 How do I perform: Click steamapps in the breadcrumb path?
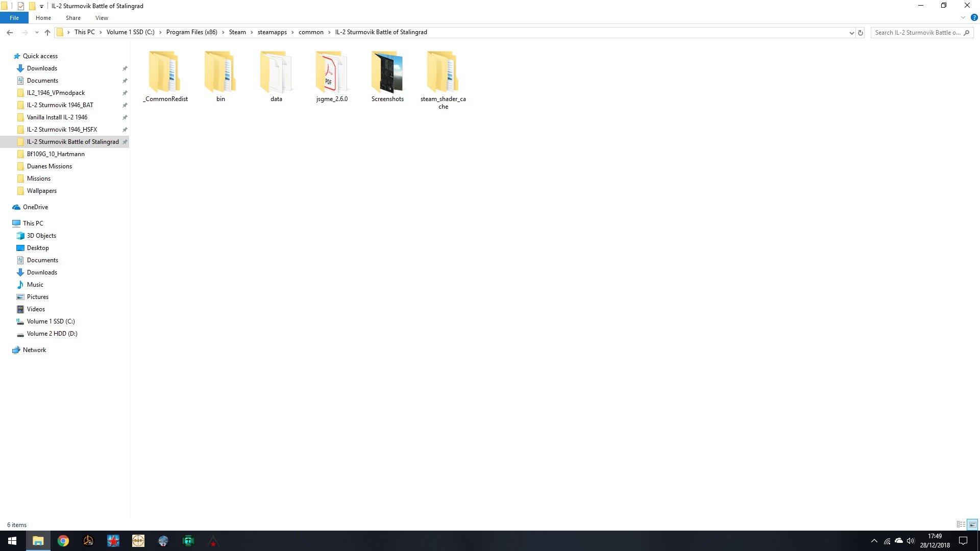tap(272, 32)
